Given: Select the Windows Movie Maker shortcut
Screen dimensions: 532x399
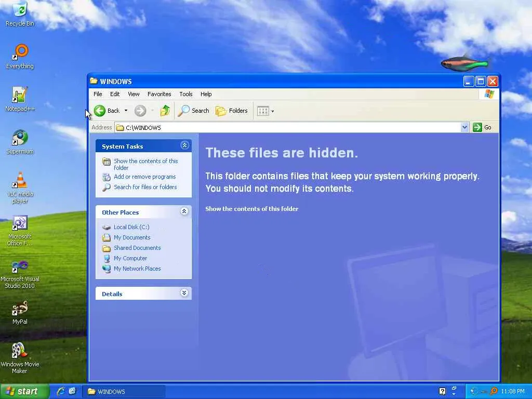Looking at the screenshot, I should click(20, 358).
